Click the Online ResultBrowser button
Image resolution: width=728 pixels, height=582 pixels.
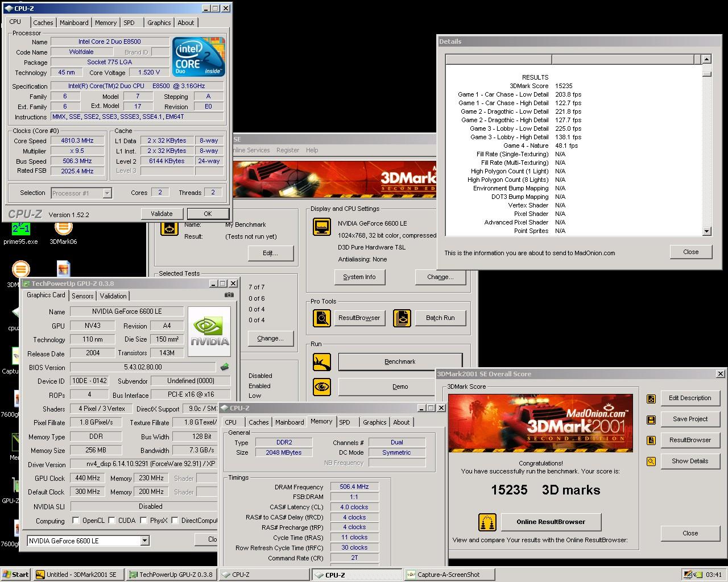(551, 522)
